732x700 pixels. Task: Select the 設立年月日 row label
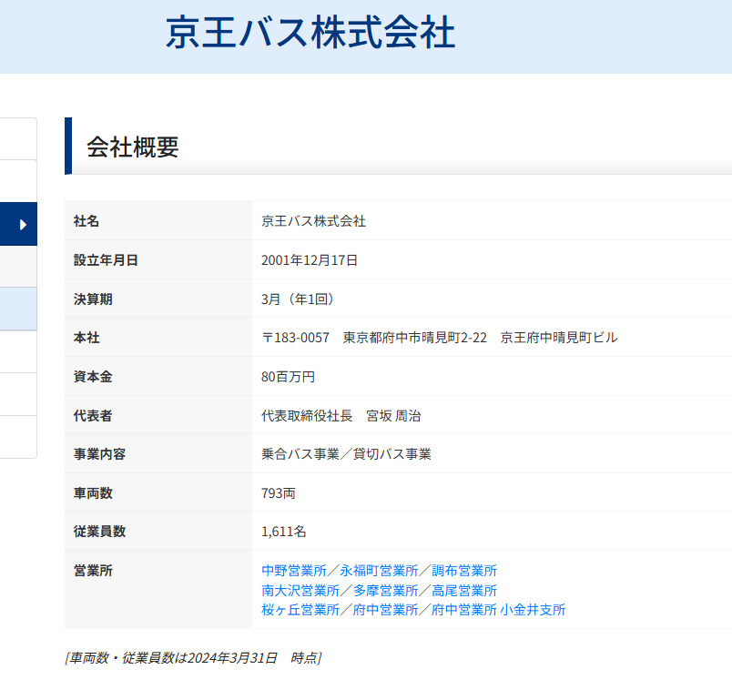106,260
